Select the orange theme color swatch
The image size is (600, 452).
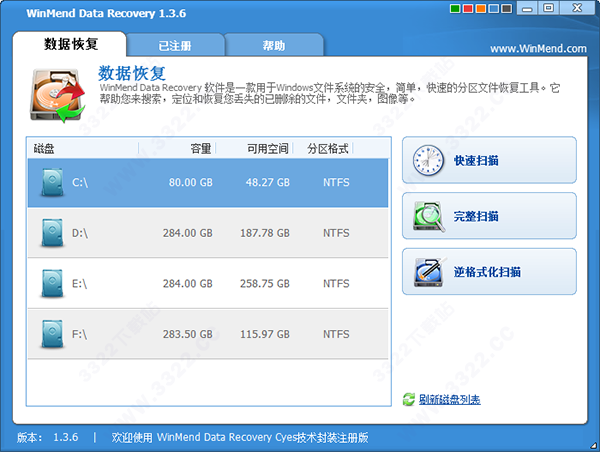coord(481,8)
